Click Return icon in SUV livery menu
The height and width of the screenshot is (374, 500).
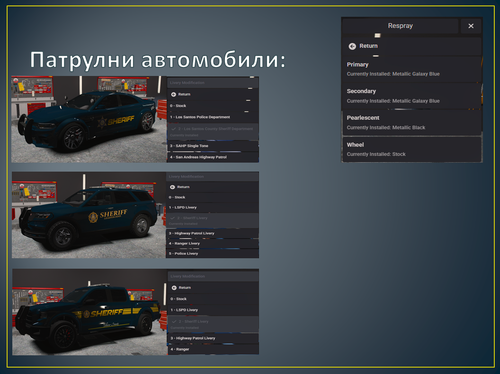(x=172, y=187)
